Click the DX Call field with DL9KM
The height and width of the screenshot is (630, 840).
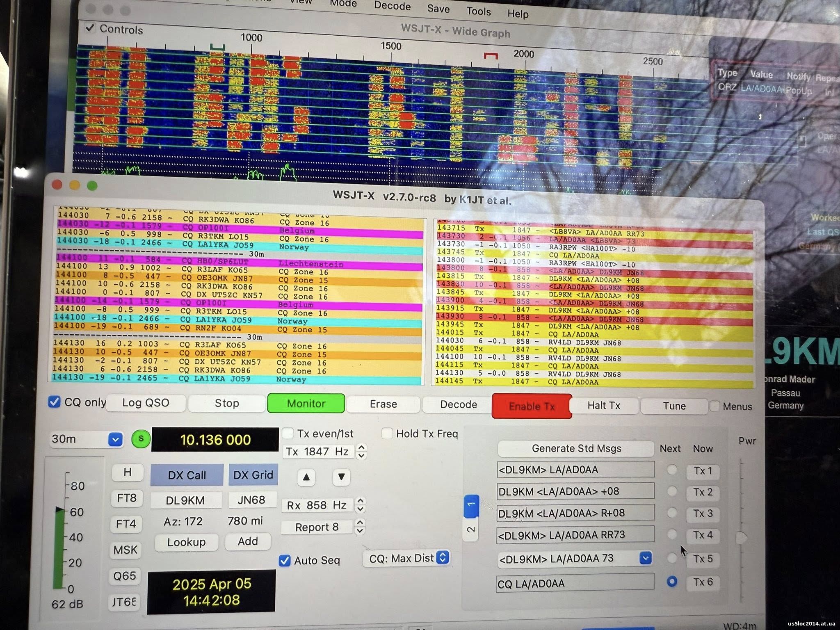tap(185, 500)
